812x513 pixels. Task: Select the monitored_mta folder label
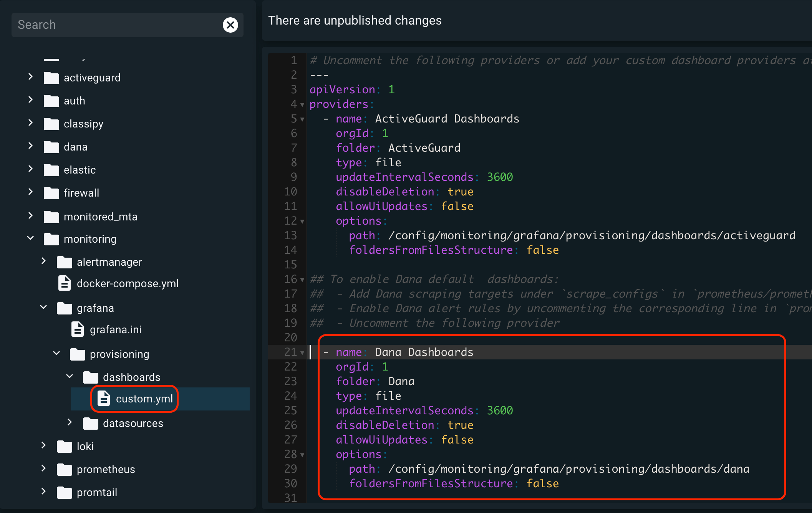[101, 217]
